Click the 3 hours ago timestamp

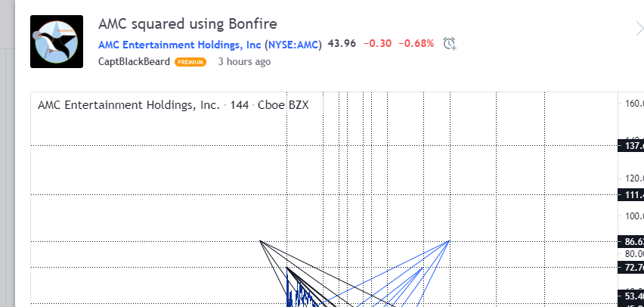point(244,62)
